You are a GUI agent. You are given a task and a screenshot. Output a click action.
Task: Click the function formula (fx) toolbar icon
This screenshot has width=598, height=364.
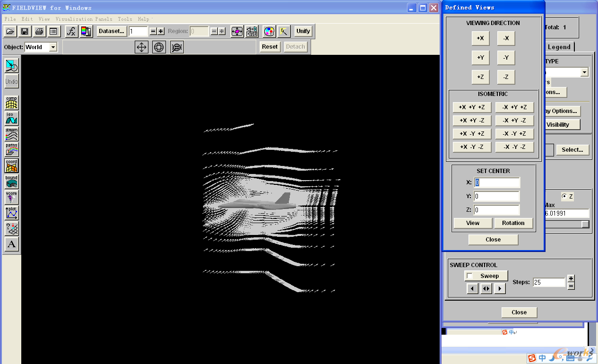tap(71, 31)
